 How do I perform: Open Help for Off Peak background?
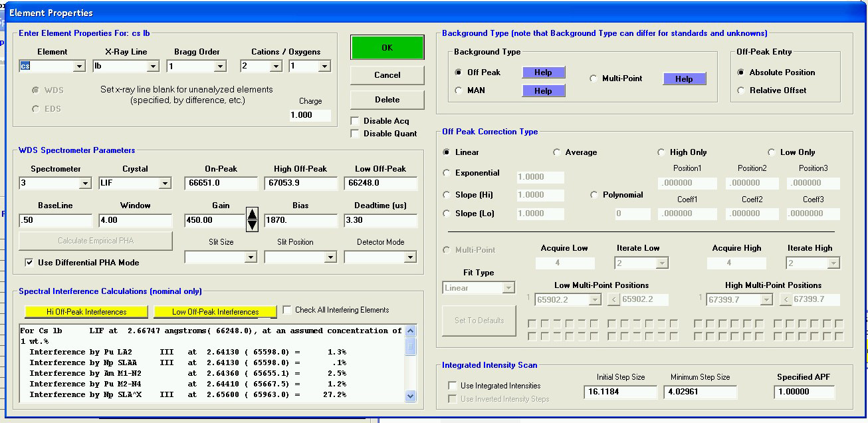[x=543, y=72]
